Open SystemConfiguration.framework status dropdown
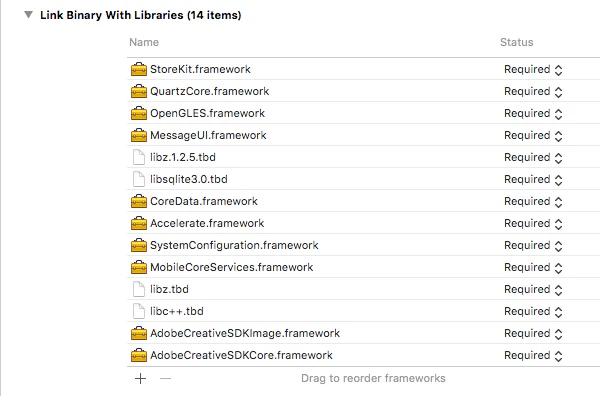Viewport: 600px width, 396px height. tap(533, 246)
